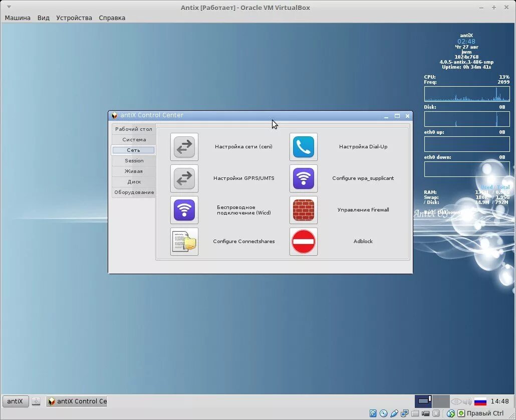Click the antiX Control Center title icon
The width and height of the screenshot is (516, 420).
tap(115, 115)
